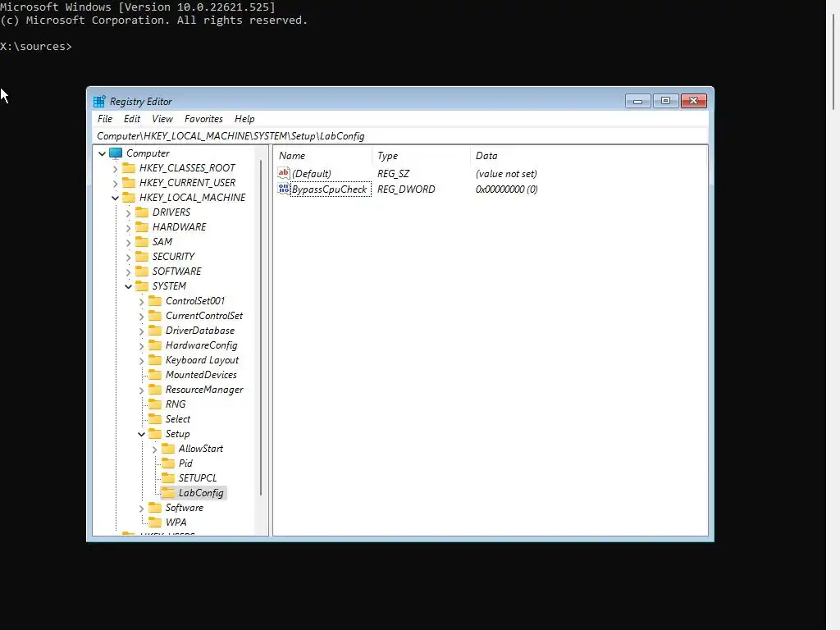Screen dimensions: 840x630
Task: Expand the Software key chevron under SYSTEM
Action: click(141, 509)
